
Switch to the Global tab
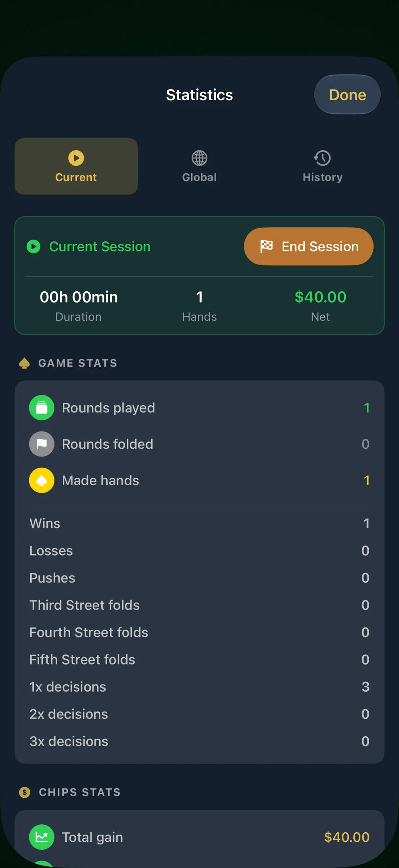pyautogui.click(x=199, y=166)
